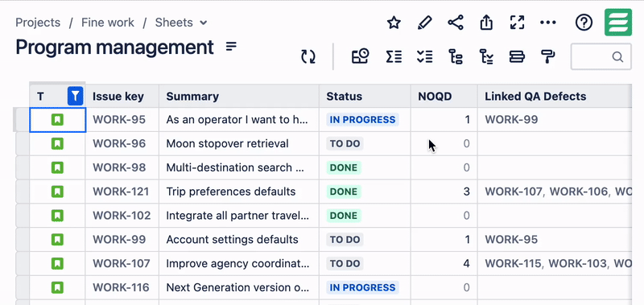Open the paint roller formatting tool
Screen dimensions: 644x305
(x=548, y=56)
